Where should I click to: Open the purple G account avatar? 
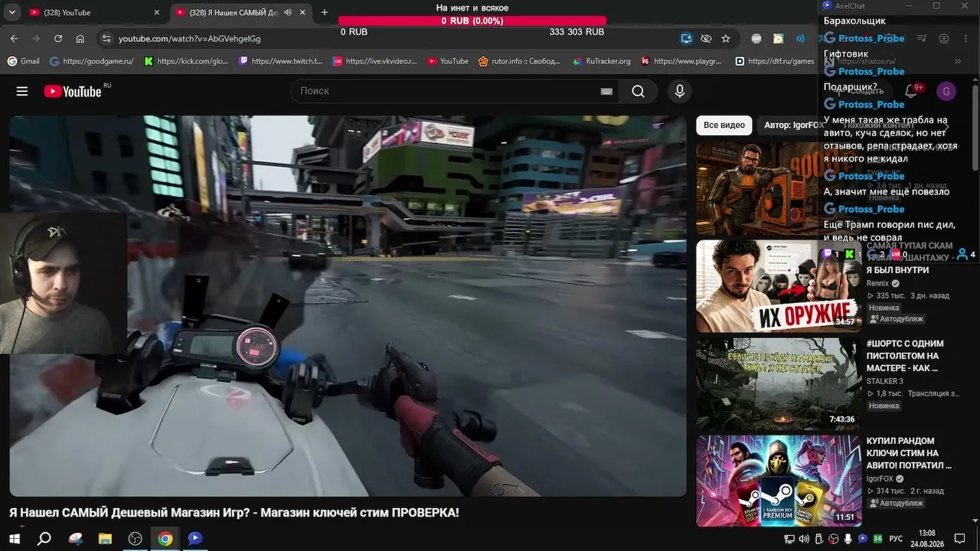point(946,91)
